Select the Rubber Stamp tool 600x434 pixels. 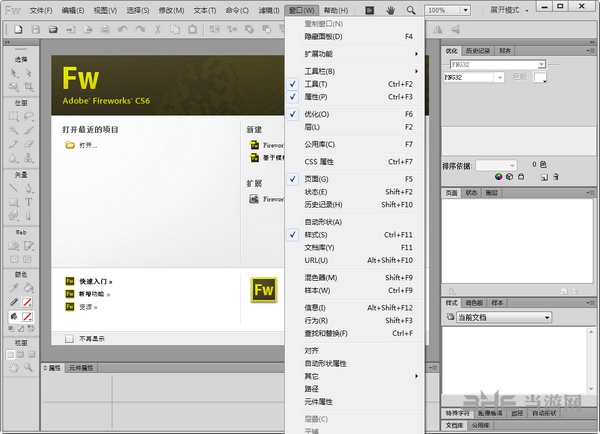coord(29,158)
